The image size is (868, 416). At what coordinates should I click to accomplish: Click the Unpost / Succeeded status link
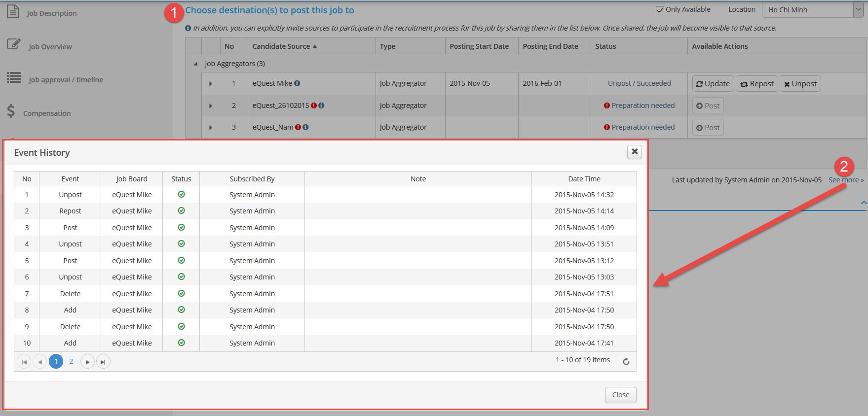coord(639,83)
